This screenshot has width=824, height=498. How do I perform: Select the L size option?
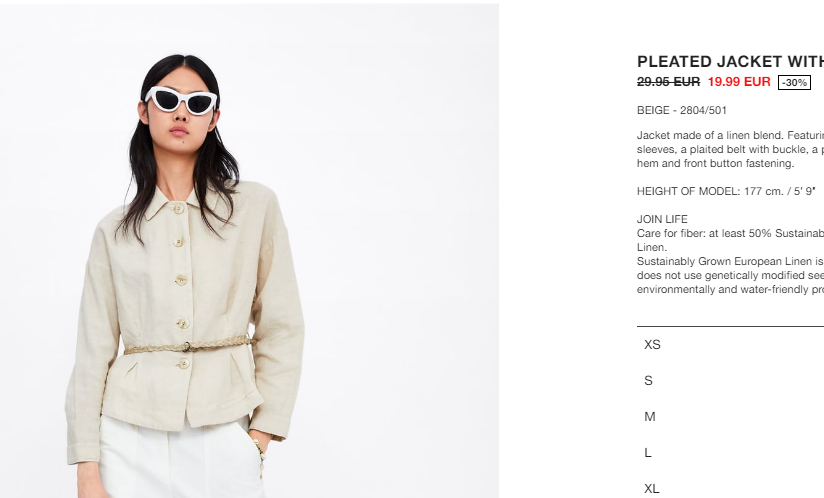730,452
